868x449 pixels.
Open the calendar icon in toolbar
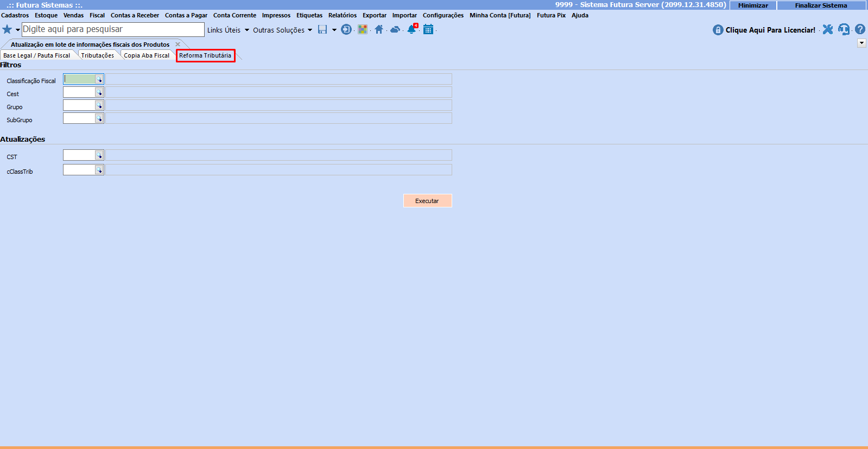[x=428, y=29]
